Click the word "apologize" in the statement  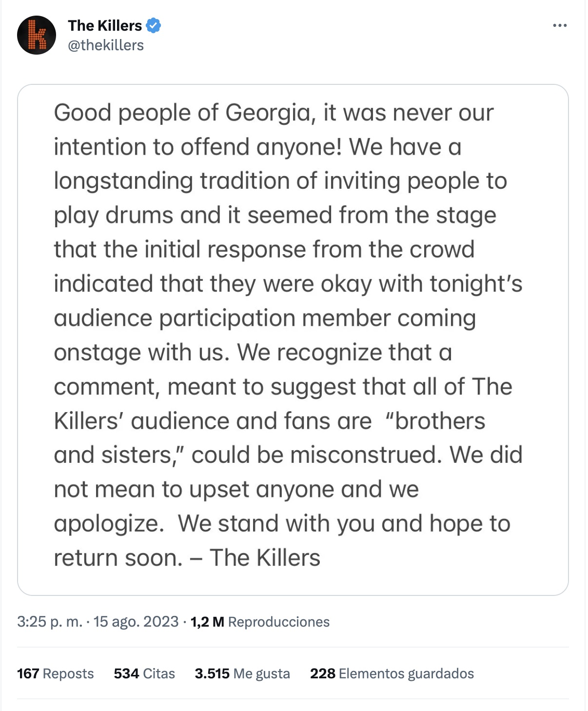point(108,524)
